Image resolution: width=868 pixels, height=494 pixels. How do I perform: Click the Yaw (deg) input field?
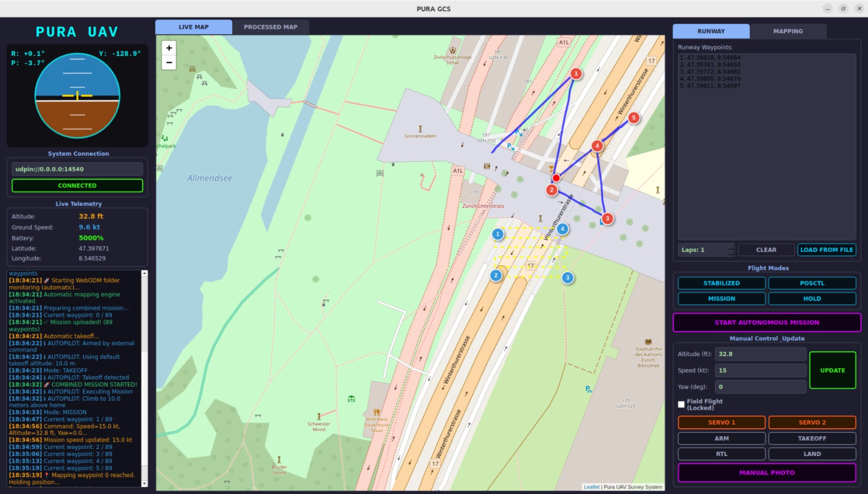click(761, 387)
